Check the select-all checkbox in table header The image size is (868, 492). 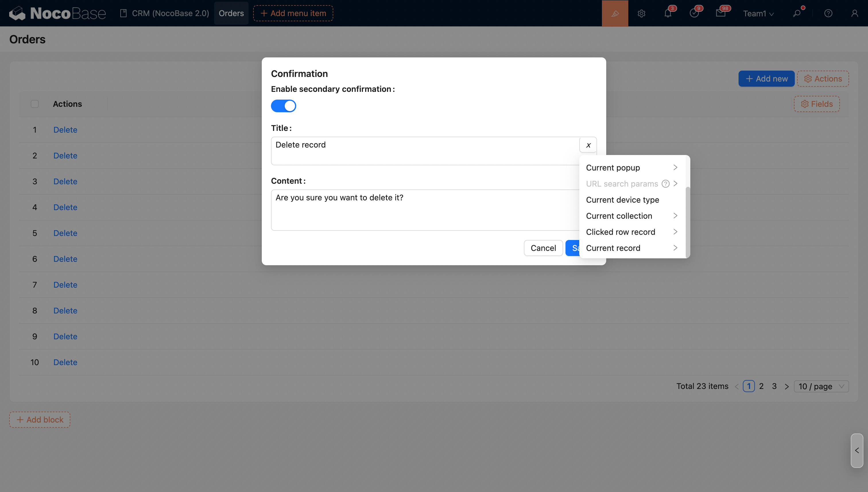click(x=34, y=104)
